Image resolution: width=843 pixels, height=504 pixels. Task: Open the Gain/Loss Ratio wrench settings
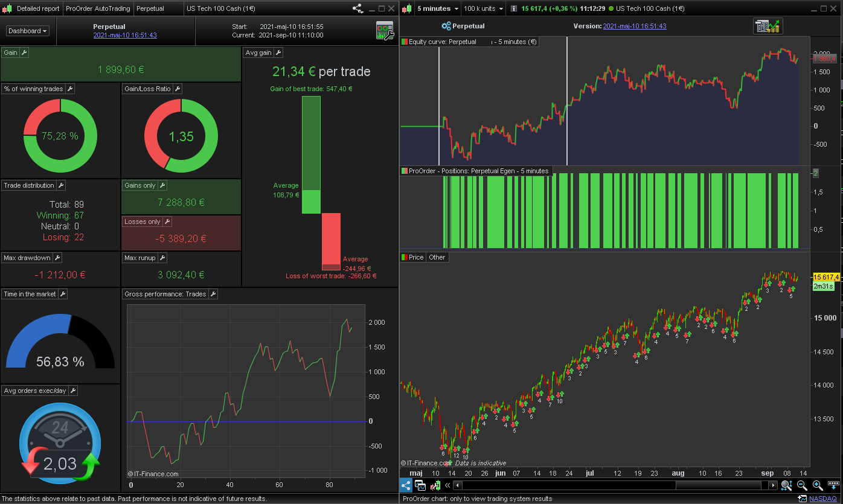[x=177, y=89]
